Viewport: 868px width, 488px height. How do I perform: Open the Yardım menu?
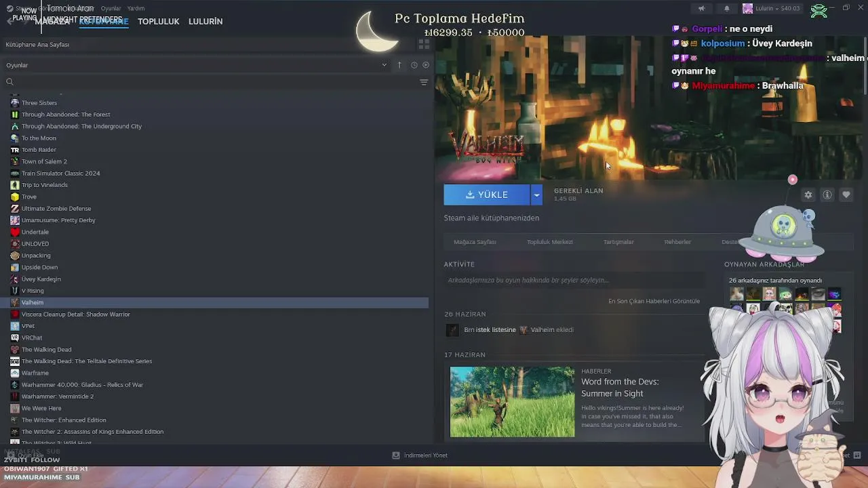[136, 9]
